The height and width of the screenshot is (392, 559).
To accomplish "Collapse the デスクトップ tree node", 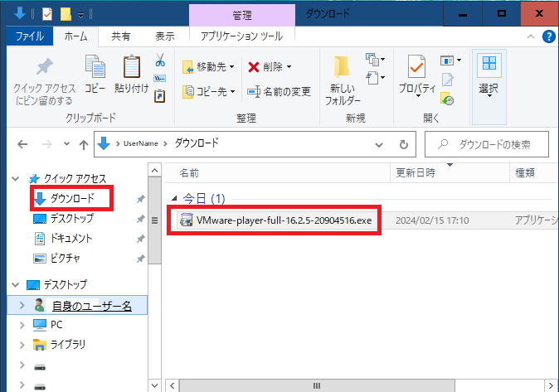I will [16, 284].
